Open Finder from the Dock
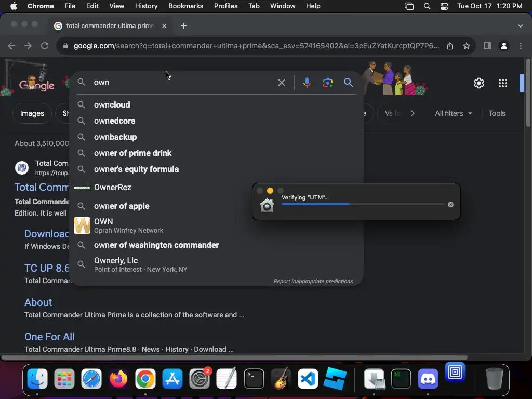Screen dimensions: 532x399 [37, 379]
